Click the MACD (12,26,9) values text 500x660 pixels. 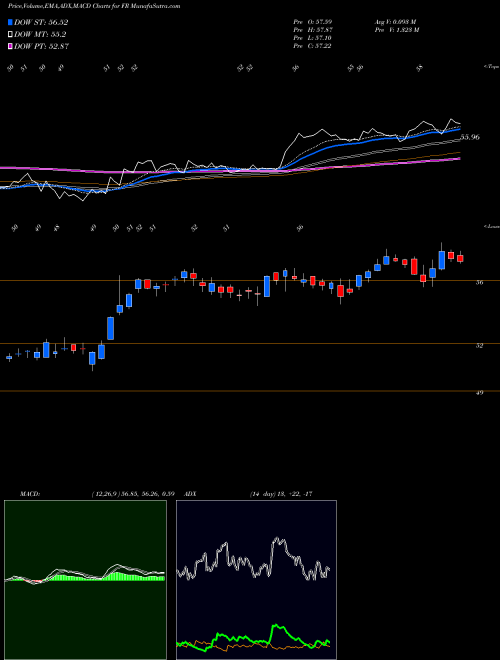tap(133, 494)
